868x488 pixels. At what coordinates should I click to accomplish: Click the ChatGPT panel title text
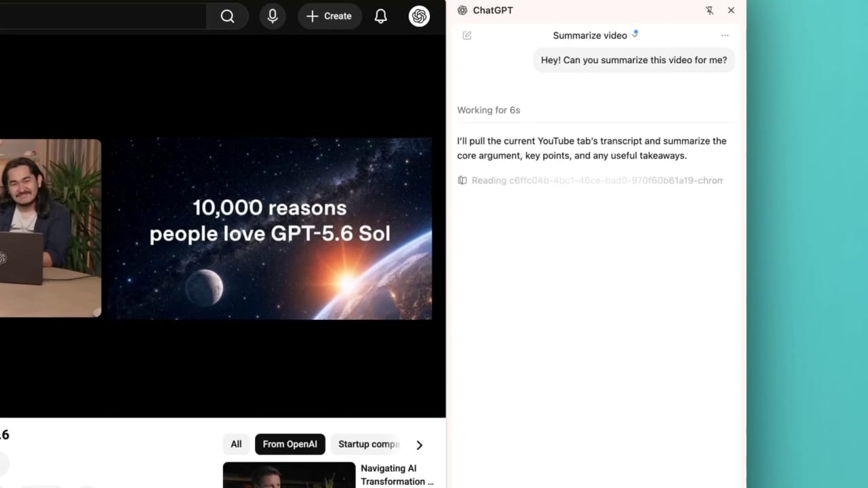[x=493, y=10]
